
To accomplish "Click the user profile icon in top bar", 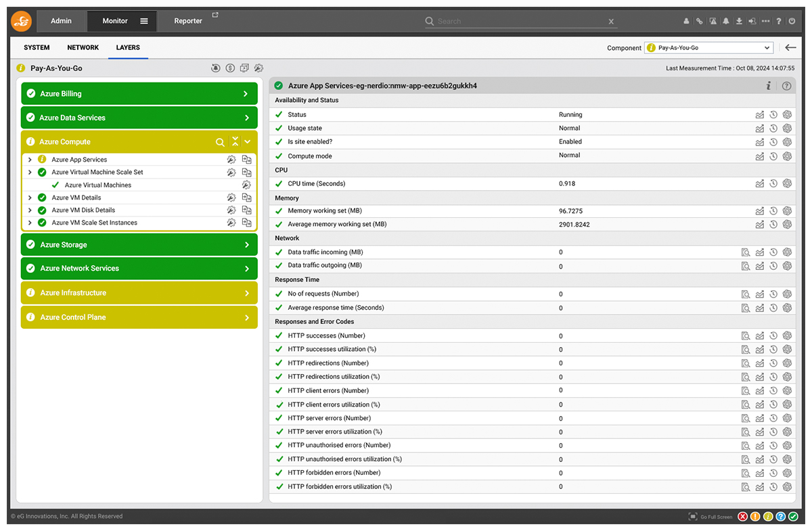I will click(686, 21).
